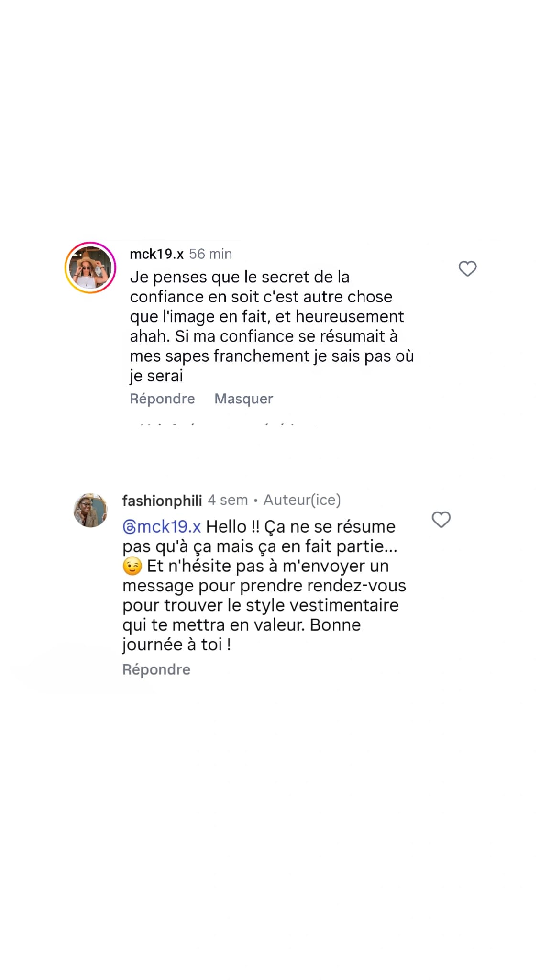Click the words "je serai" ending the comment
This screenshot has height=980, width=551.
coord(156,376)
